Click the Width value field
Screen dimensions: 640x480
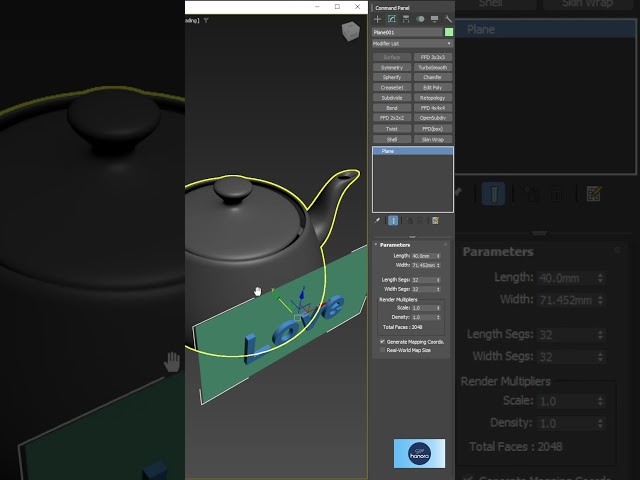pos(423,265)
